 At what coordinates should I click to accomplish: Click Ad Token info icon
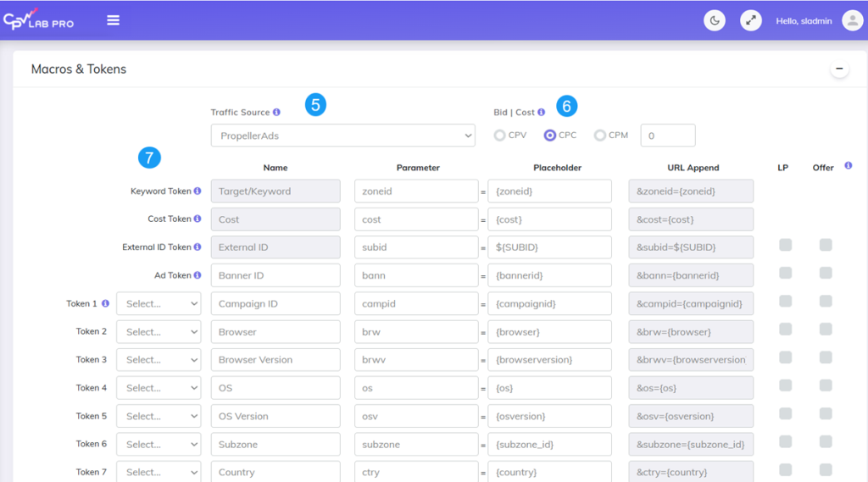click(197, 275)
